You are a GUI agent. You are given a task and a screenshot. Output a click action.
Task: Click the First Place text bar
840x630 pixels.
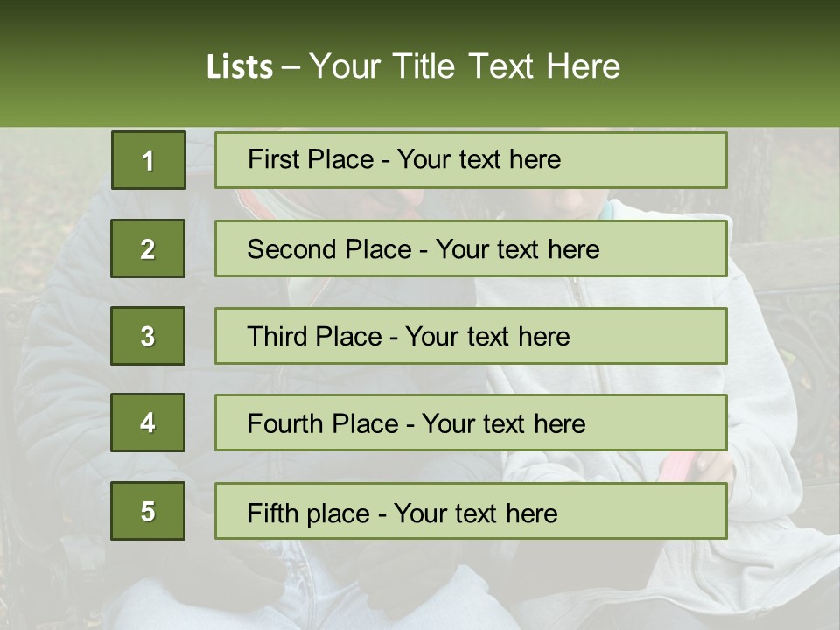pos(471,160)
